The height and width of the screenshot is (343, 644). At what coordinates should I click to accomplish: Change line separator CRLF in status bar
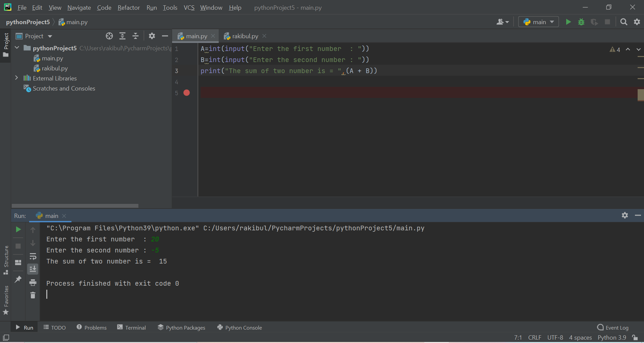(535, 338)
